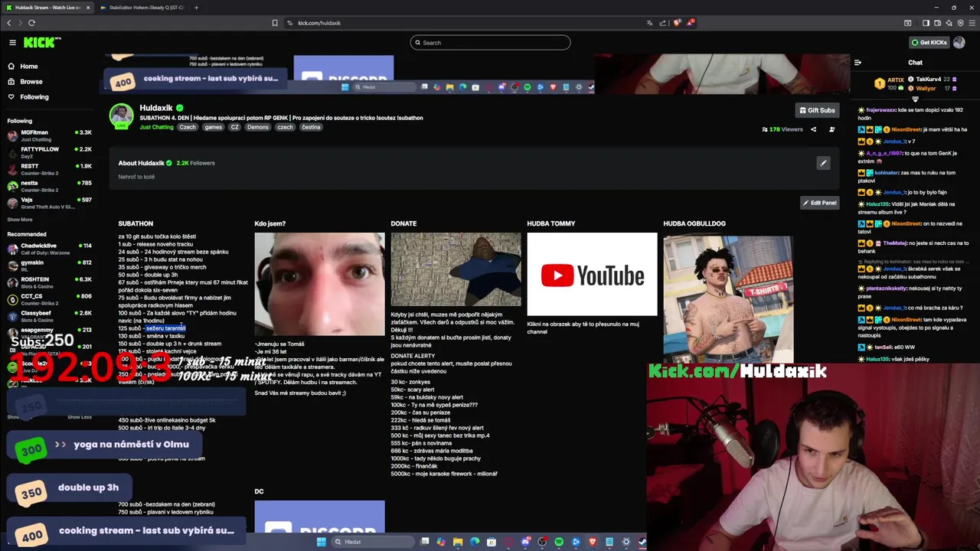
Task: Open the Windows Start menu
Action: tap(322, 542)
